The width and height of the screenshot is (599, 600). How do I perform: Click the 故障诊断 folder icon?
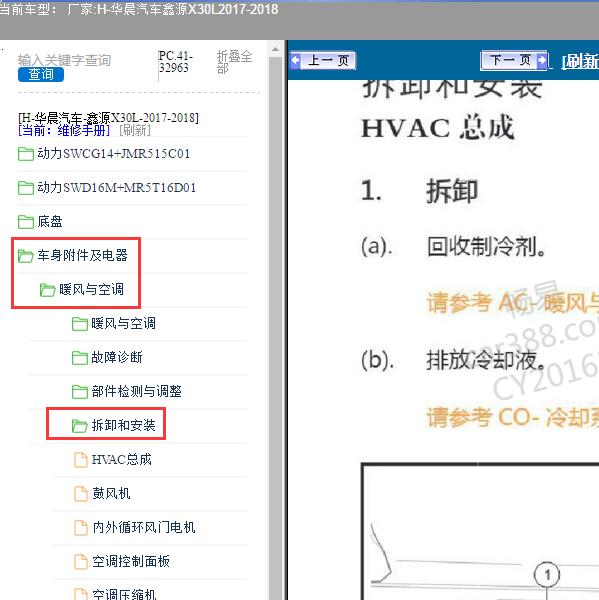pyautogui.click(x=80, y=358)
